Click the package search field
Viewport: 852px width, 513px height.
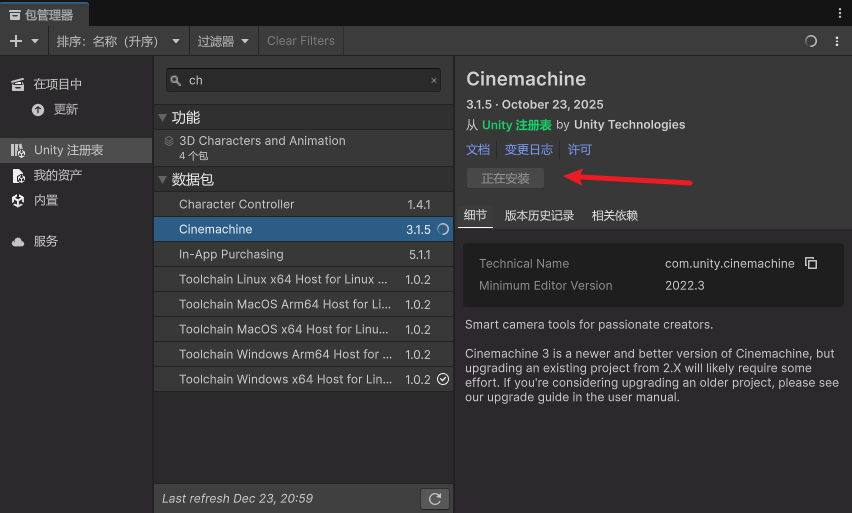(x=303, y=80)
